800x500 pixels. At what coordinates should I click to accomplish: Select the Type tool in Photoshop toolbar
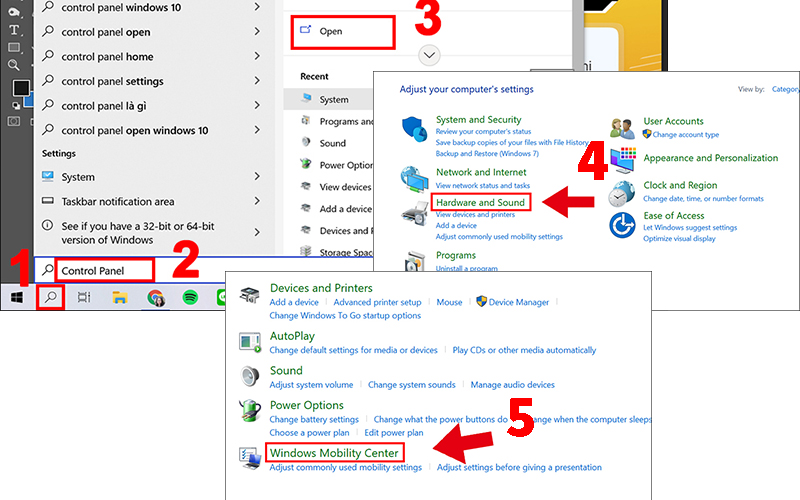click(x=14, y=30)
